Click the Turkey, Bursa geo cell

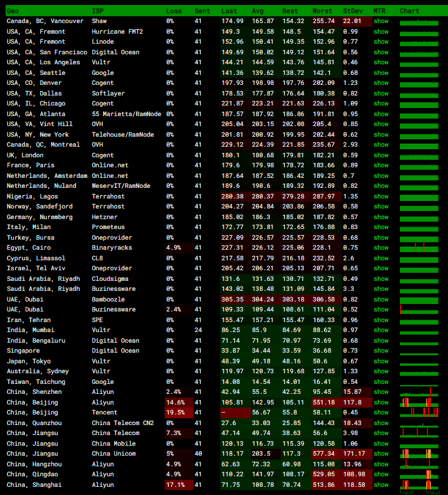(x=31, y=238)
